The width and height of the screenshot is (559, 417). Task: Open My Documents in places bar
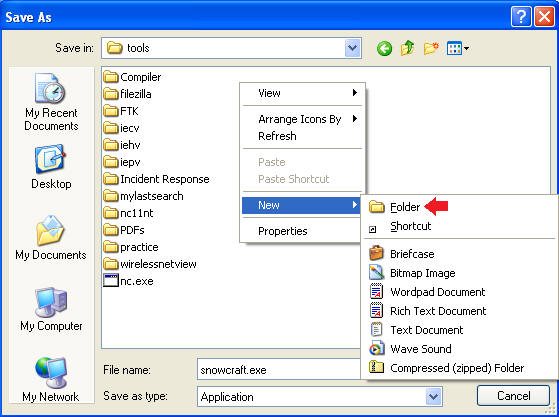[51, 238]
